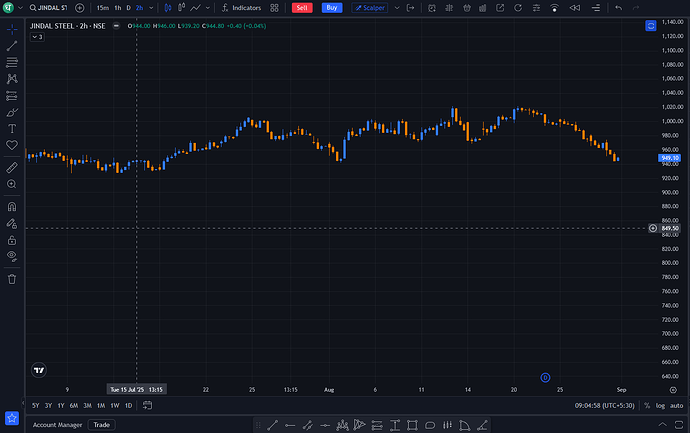This screenshot has width=690, height=433.
Task: Open forecasting and measurement position tools
Action: pos(12,95)
